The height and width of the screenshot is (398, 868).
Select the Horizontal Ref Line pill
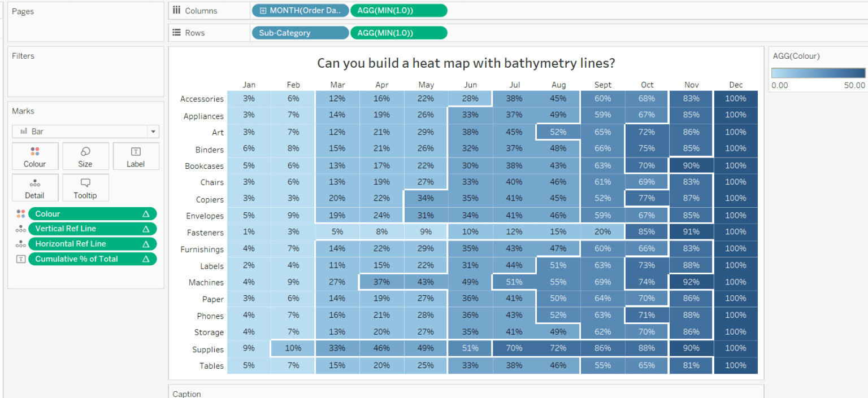(x=92, y=243)
